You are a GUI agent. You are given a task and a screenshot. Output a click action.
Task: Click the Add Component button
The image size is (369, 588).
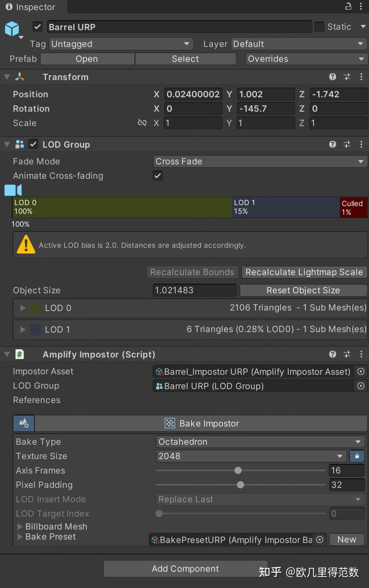pyautogui.click(x=185, y=569)
